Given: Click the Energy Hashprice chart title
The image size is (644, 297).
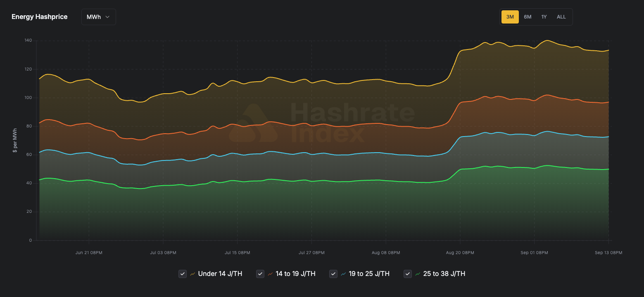Looking at the screenshot, I should point(40,17).
